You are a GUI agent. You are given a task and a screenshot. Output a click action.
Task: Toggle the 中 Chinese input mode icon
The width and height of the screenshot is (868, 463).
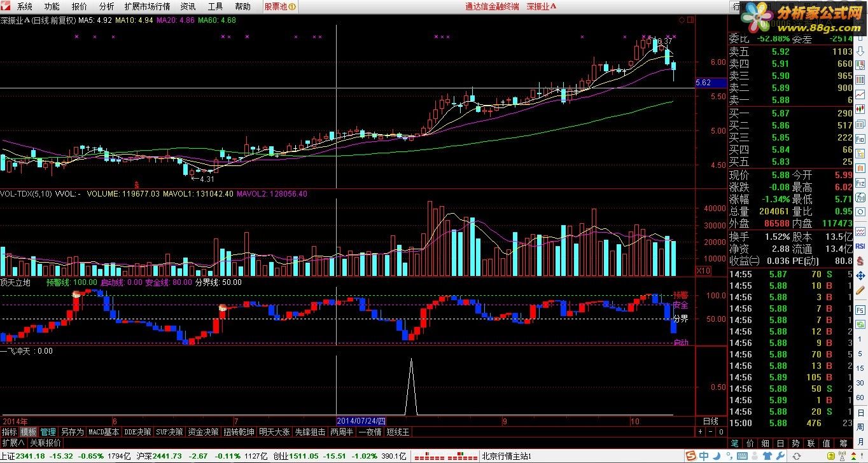pos(704,456)
